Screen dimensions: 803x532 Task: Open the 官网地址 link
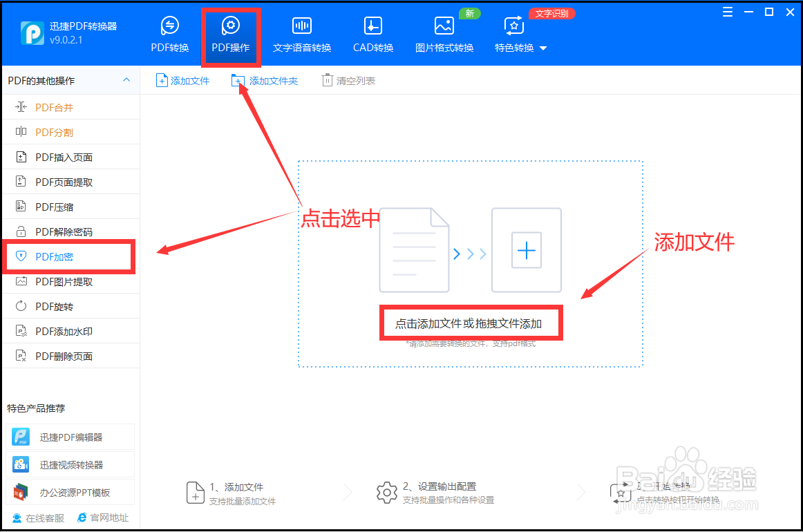tap(103, 517)
